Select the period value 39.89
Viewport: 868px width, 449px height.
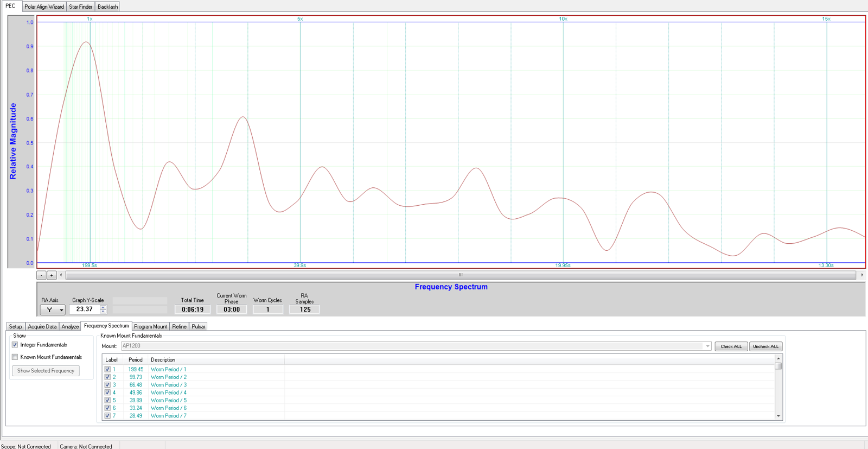point(136,400)
